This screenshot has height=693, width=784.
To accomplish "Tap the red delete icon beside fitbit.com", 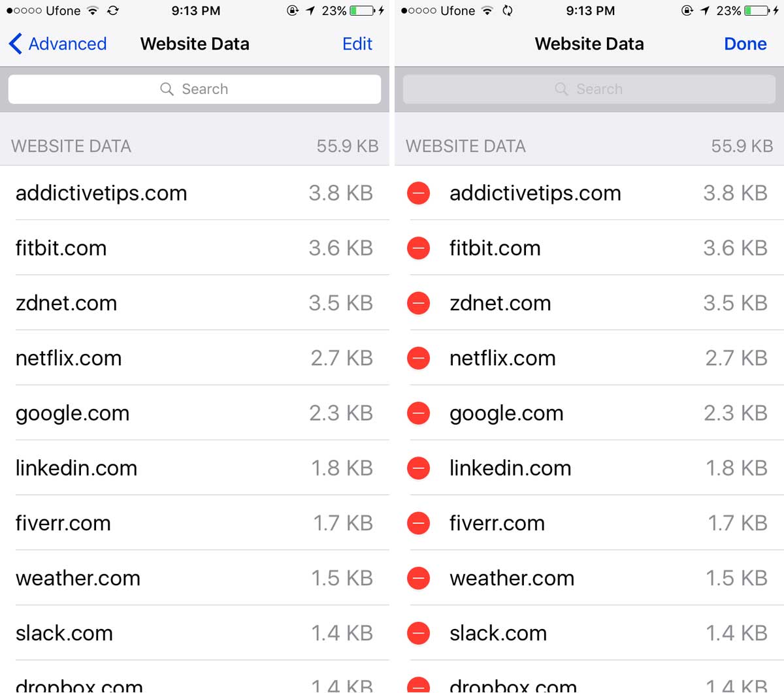I will click(418, 248).
